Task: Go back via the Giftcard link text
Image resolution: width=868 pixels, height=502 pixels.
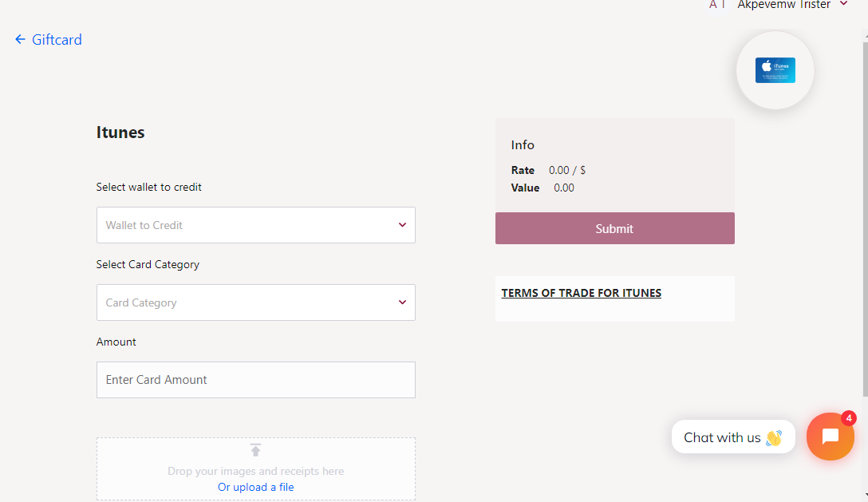Action: click(x=57, y=39)
